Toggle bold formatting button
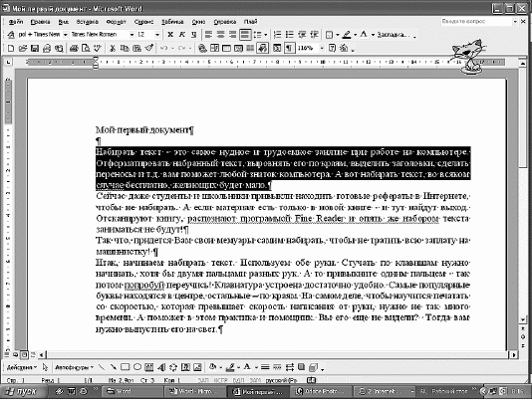532x401 pixels. pyautogui.click(x=170, y=35)
